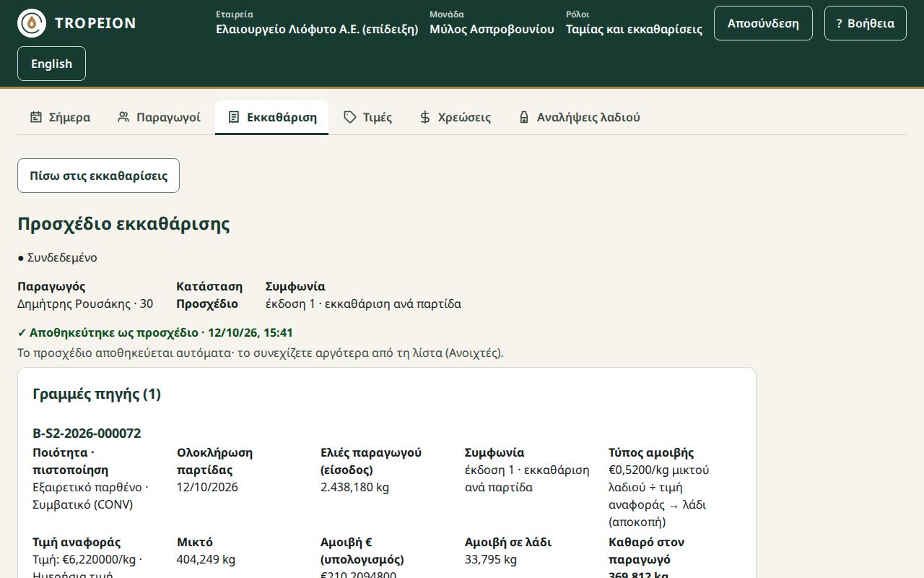Click the Προσχέδιο status value
Image resolution: width=924 pixels, height=578 pixels.
tap(207, 304)
